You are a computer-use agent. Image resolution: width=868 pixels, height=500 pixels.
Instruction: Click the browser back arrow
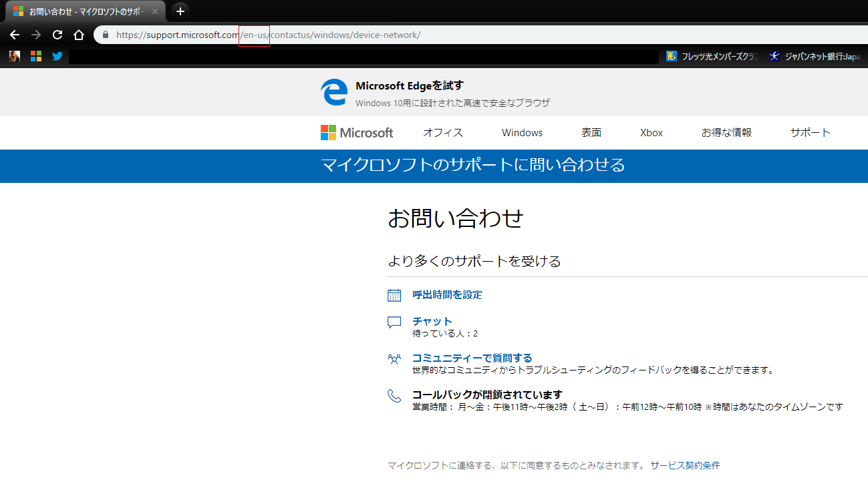click(15, 35)
